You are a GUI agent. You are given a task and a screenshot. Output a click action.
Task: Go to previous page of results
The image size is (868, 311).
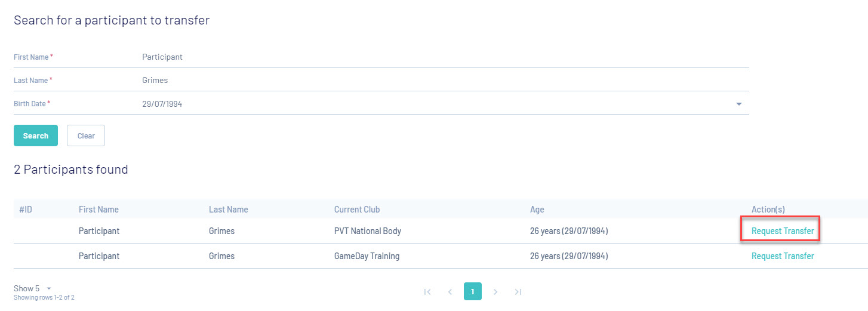pos(450,292)
